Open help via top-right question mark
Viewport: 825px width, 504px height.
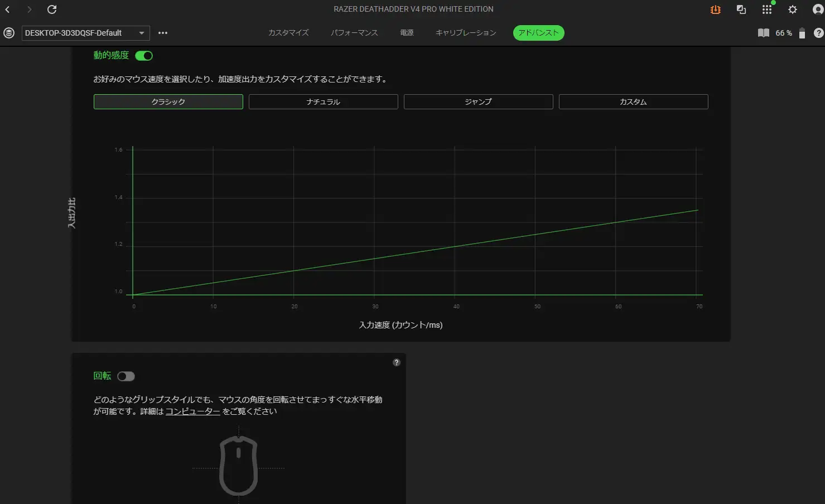click(x=819, y=33)
